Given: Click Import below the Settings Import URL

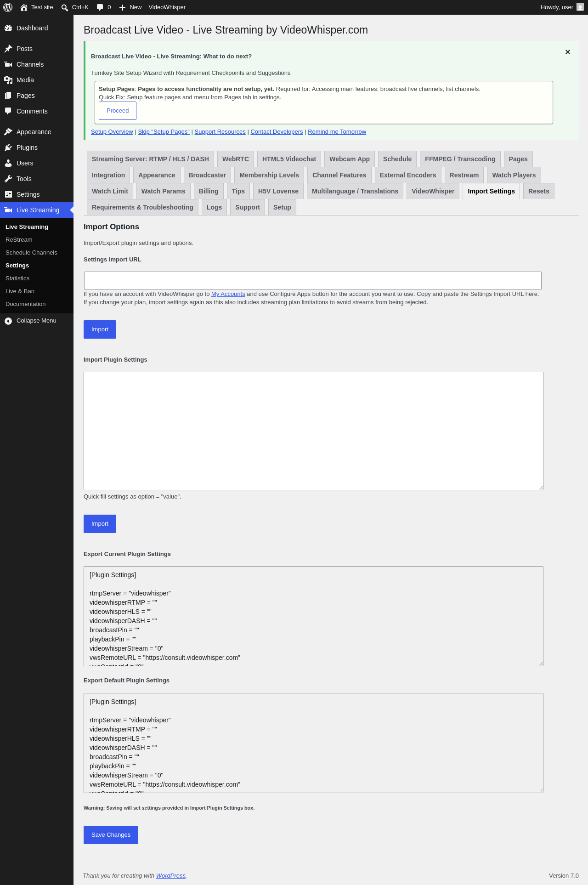Looking at the screenshot, I should (x=100, y=329).
